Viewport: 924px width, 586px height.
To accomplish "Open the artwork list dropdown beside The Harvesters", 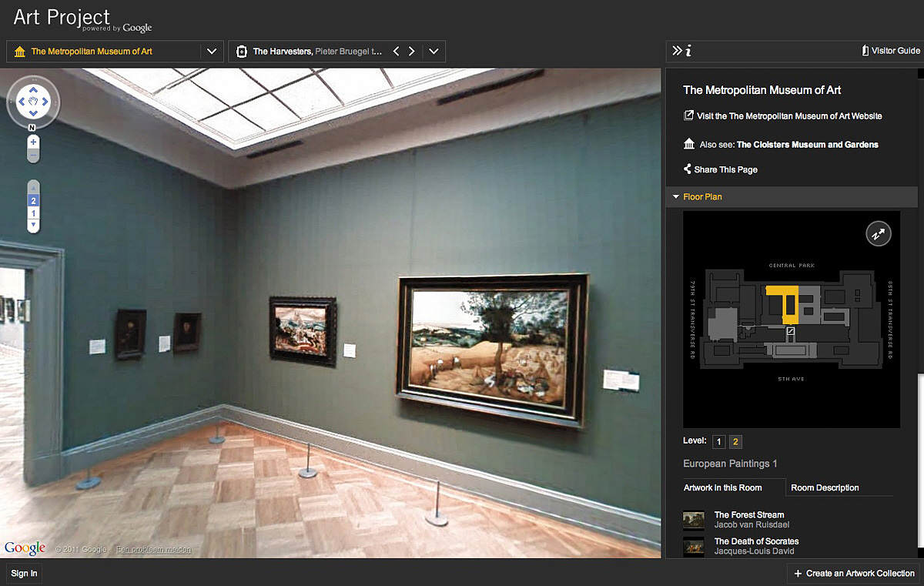I will (x=434, y=52).
